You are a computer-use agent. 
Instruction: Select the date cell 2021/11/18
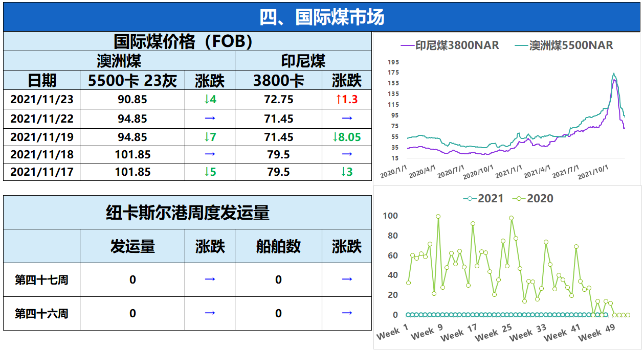click(42, 154)
